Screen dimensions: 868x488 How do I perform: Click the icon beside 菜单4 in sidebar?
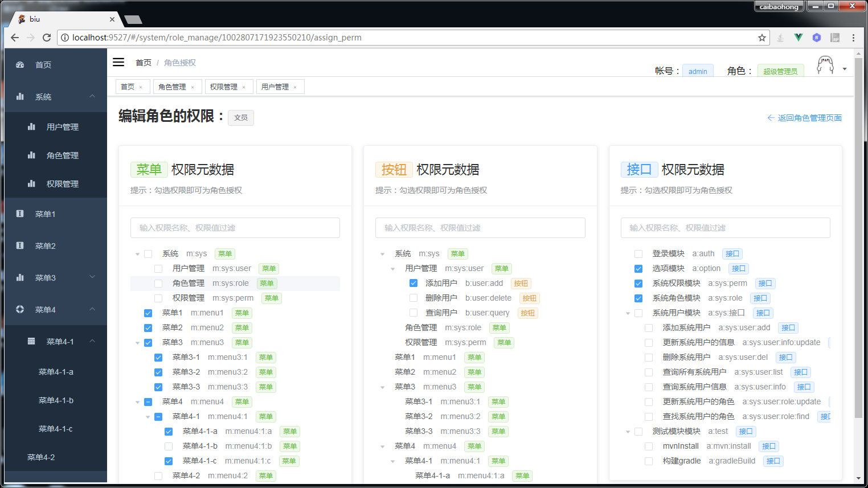click(x=20, y=309)
